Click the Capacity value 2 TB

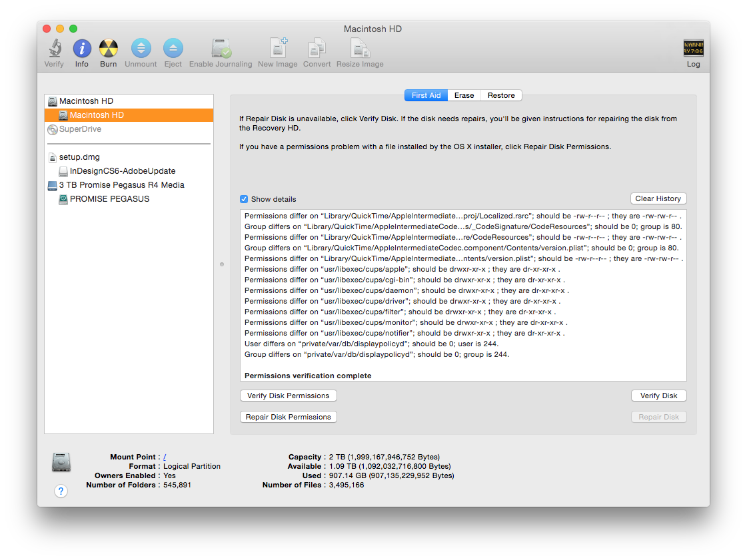coord(384,457)
